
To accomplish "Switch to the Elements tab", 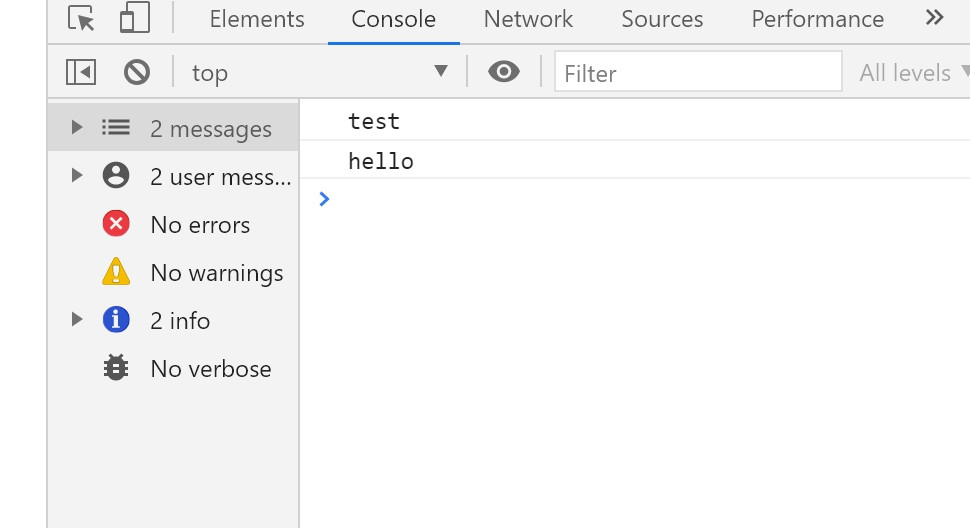I will (257, 19).
